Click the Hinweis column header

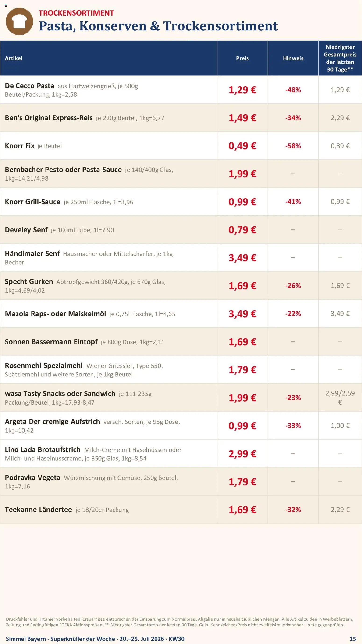click(x=293, y=58)
